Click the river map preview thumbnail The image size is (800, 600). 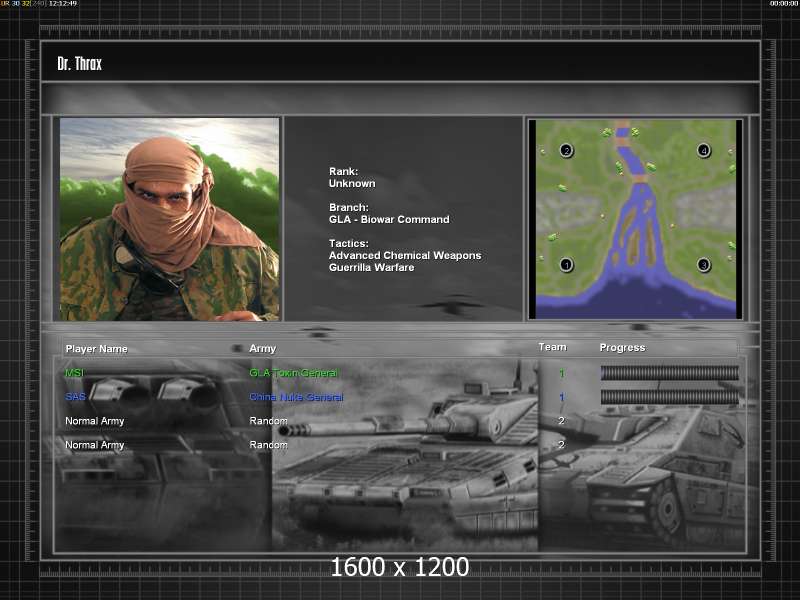(636, 219)
